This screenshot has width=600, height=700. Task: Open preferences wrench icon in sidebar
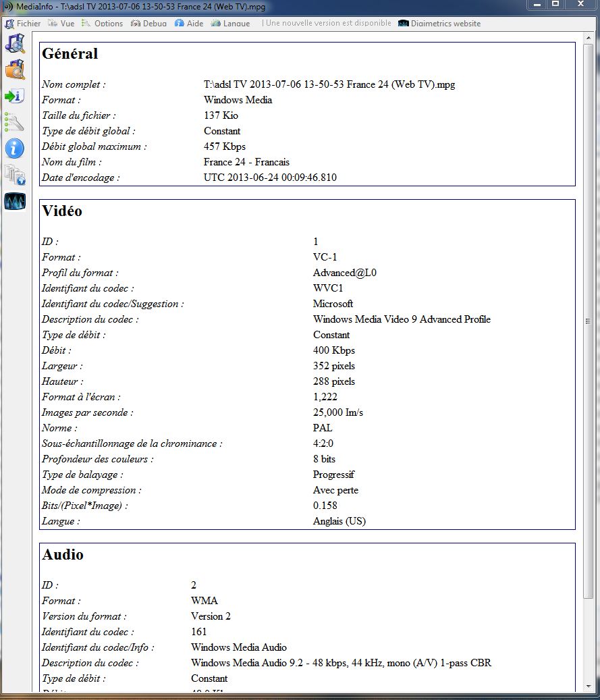(x=15, y=122)
